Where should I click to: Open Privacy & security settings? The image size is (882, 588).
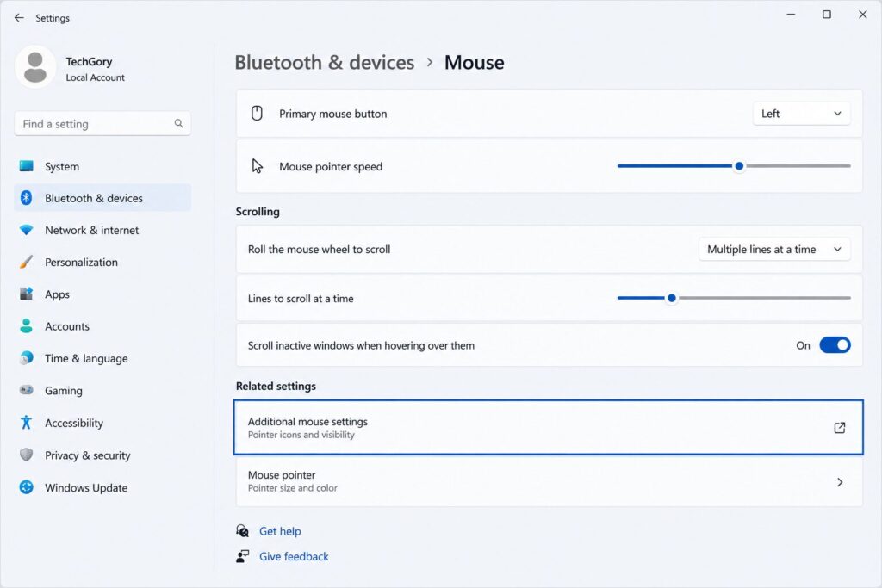102,455
